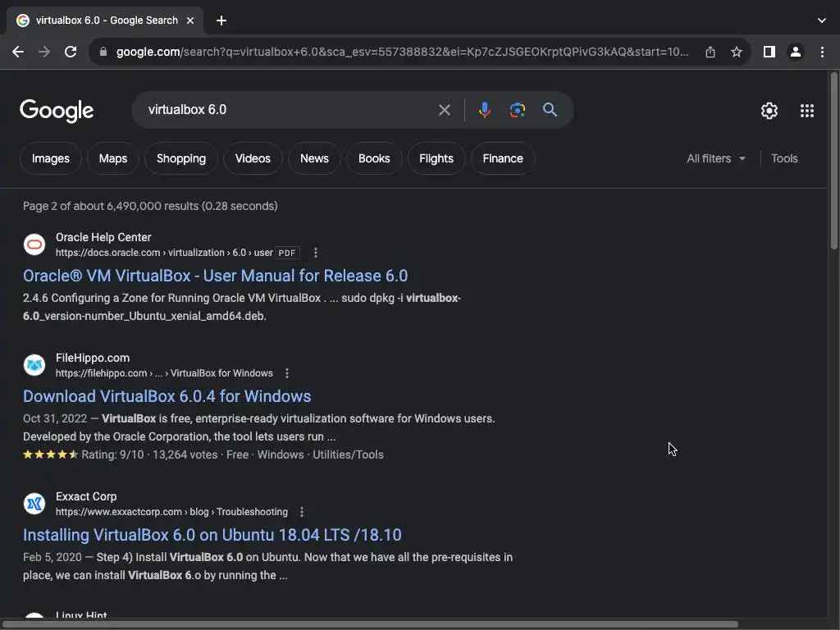Screen dimensions: 840x630
Task: Switch to Flights results
Action: pyautogui.click(x=436, y=158)
